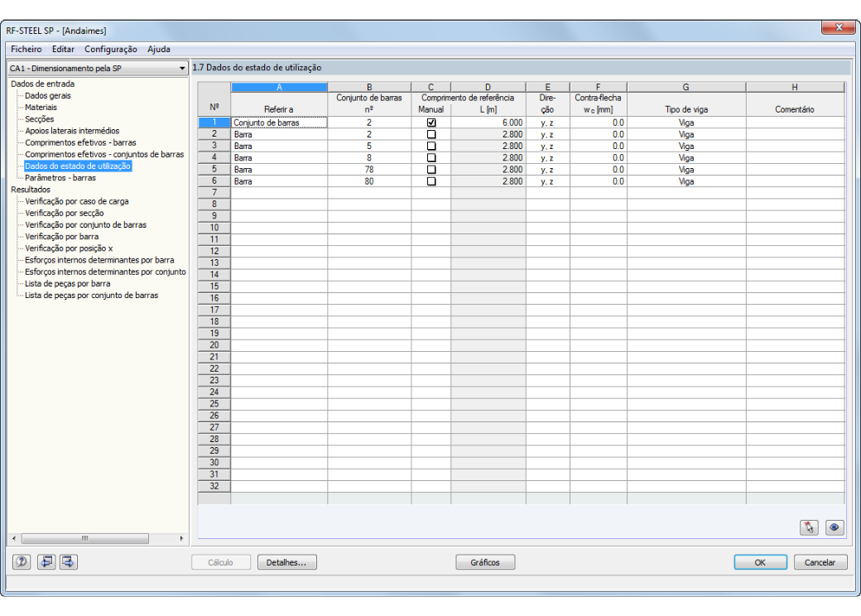Click the Cálculo button
Image resolution: width=861 pixels, height=616 pixels.
coord(221,562)
